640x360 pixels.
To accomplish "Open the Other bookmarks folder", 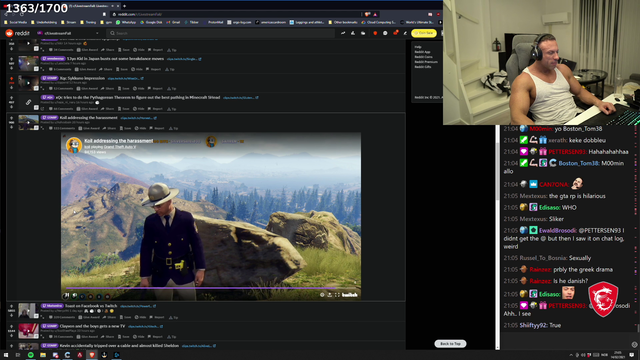I will 343,22.
